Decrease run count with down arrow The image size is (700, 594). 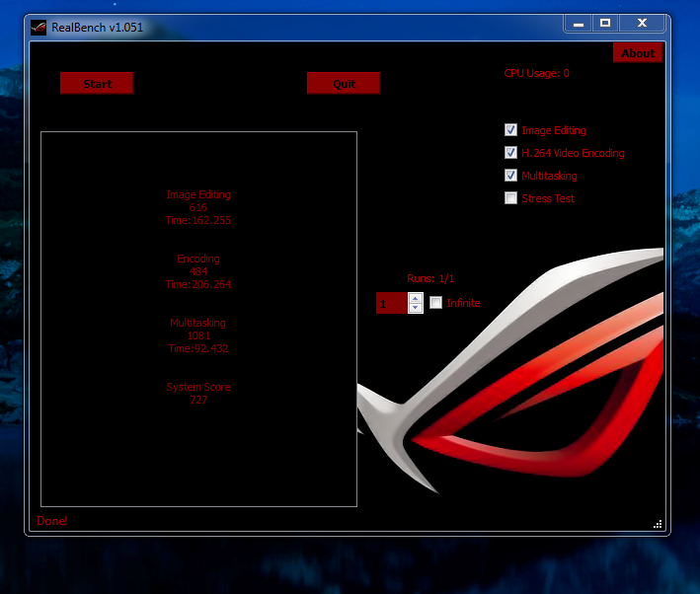point(416,308)
